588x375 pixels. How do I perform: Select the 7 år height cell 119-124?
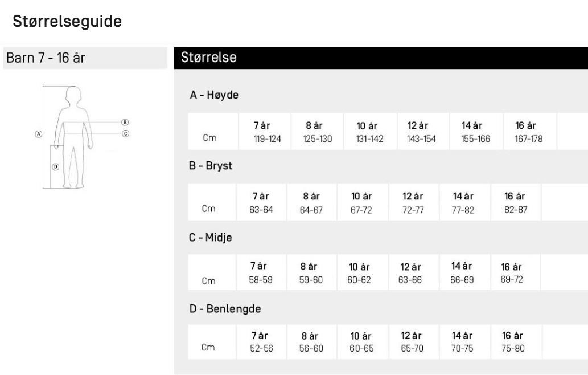tap(265, 132)
